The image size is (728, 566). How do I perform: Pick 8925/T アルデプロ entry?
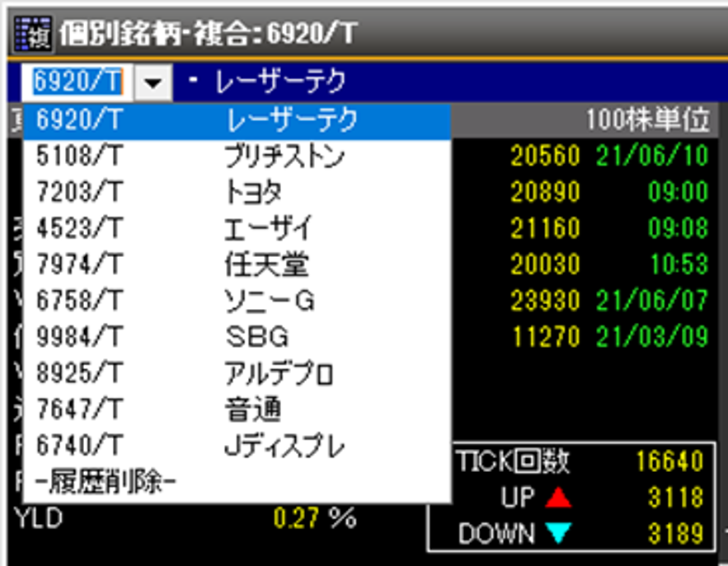tap(237, 373)
